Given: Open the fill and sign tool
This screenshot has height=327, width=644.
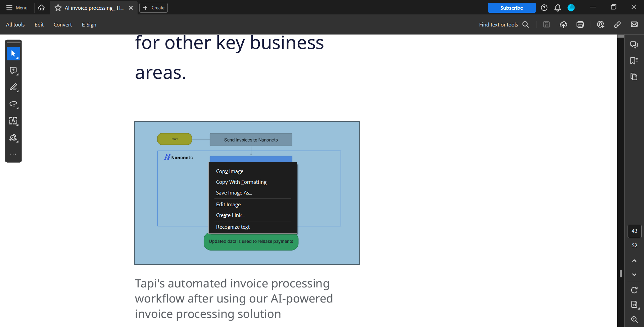Looking at the screenshot, I should [13, 138].
